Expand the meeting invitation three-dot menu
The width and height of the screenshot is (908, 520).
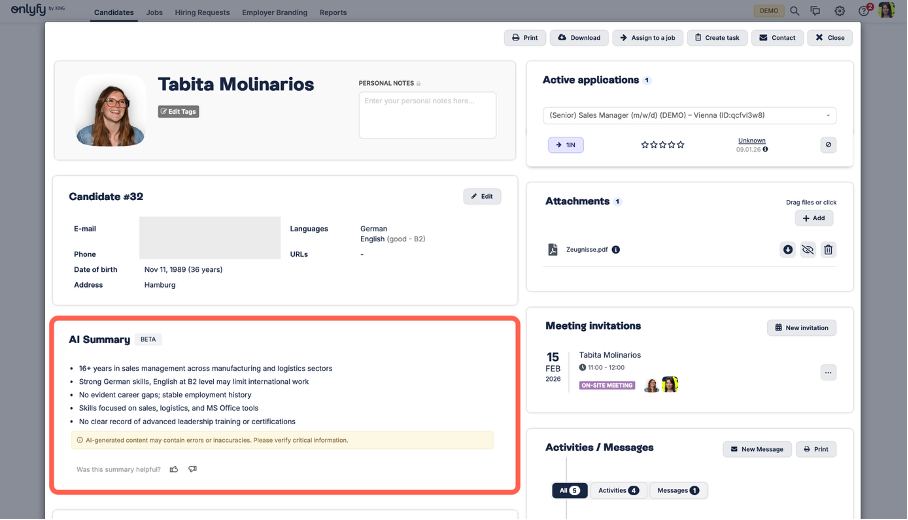click(827, 372)
